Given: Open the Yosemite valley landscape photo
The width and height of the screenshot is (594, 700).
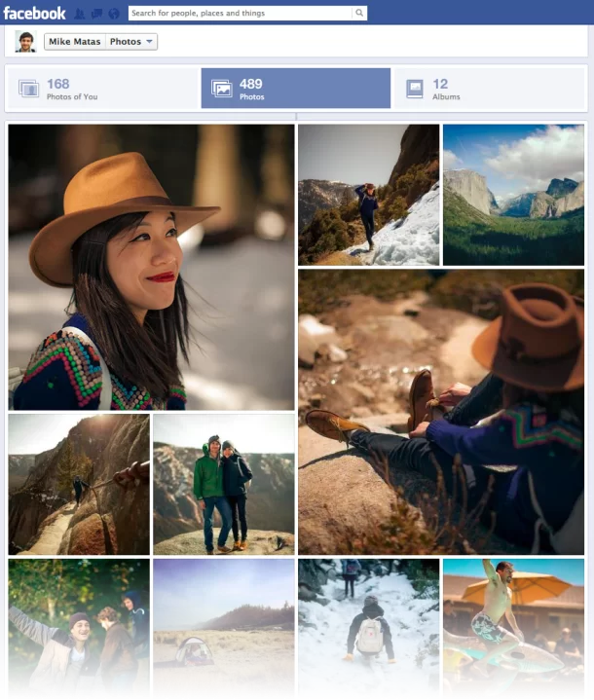Looking at the screenshot, I should 514,195.
